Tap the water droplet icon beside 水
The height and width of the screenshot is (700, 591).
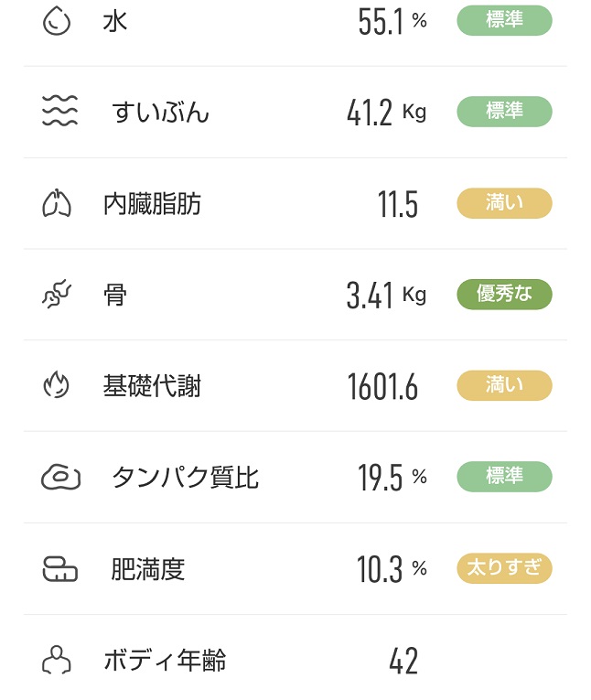[x=56, y=20]
